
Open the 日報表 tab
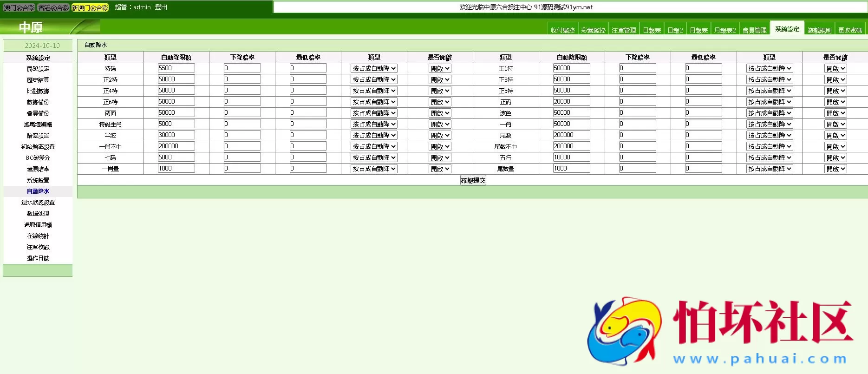click(652, 30)
